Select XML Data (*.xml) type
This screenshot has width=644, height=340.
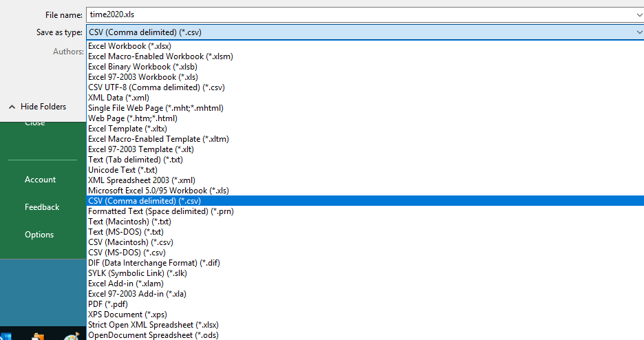click(x=365, y=98)
